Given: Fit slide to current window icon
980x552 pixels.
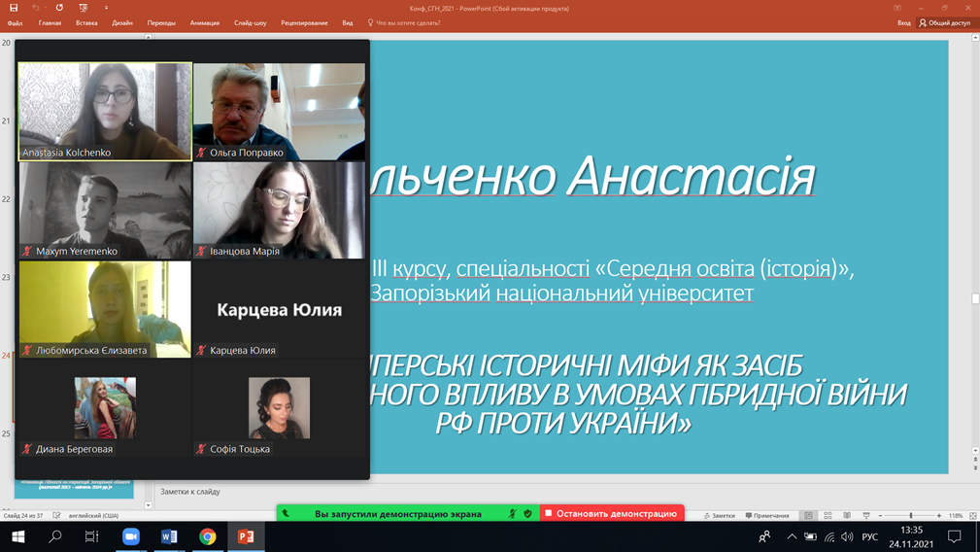Looking at the screenshot, I should [x=972, y=515].
